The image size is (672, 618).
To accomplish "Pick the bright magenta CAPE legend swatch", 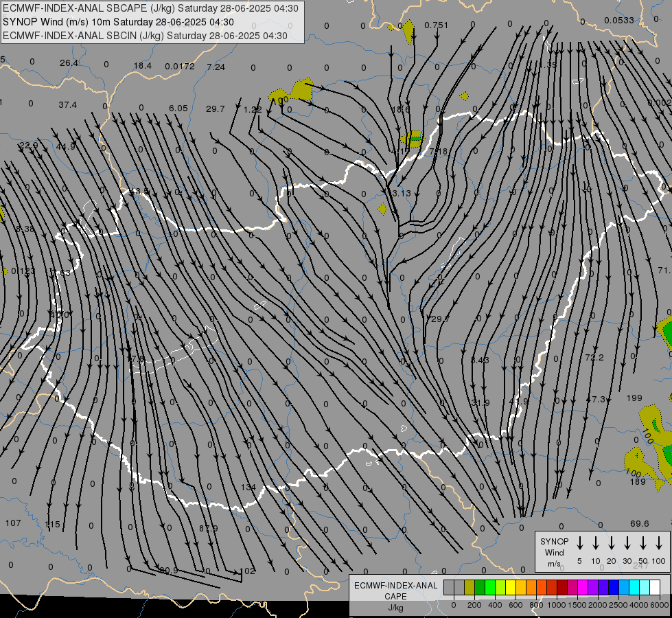I will click(583, 588).
